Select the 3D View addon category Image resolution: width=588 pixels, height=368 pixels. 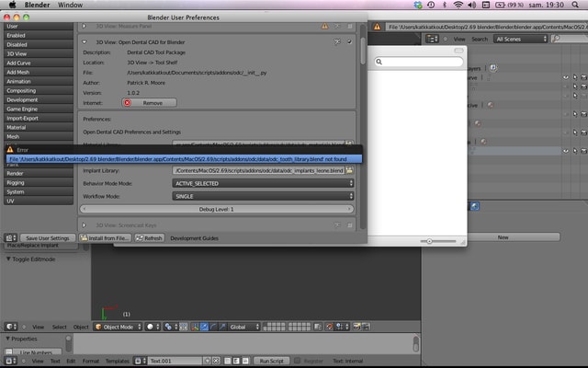(x=39, y=53)
